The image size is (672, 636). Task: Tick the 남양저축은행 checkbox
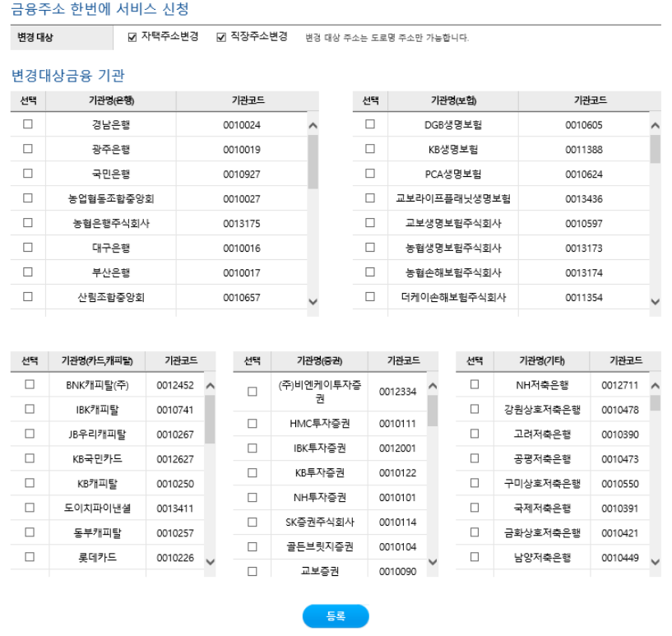pyautogui.click(x=475, y=557)
